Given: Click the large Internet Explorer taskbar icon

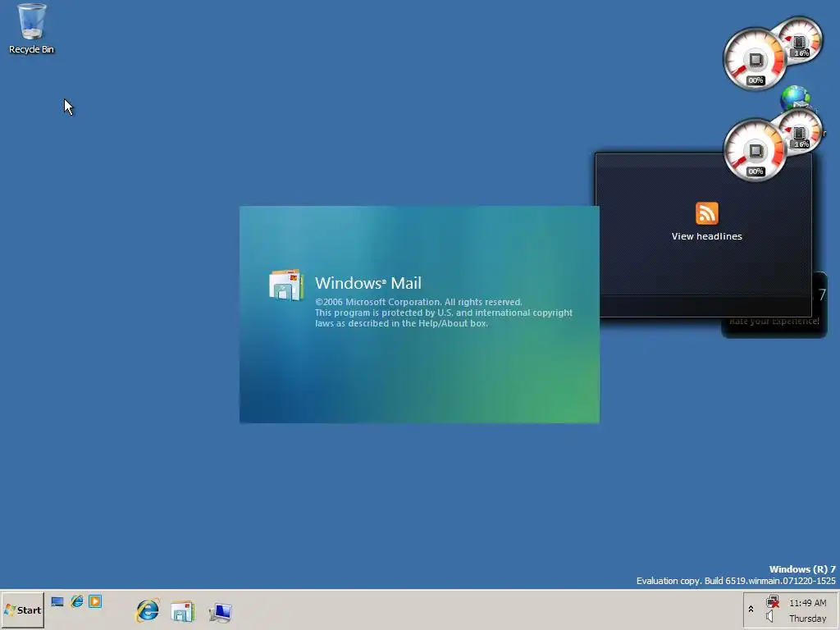Looking at the screenshot, I should point(148,610).
